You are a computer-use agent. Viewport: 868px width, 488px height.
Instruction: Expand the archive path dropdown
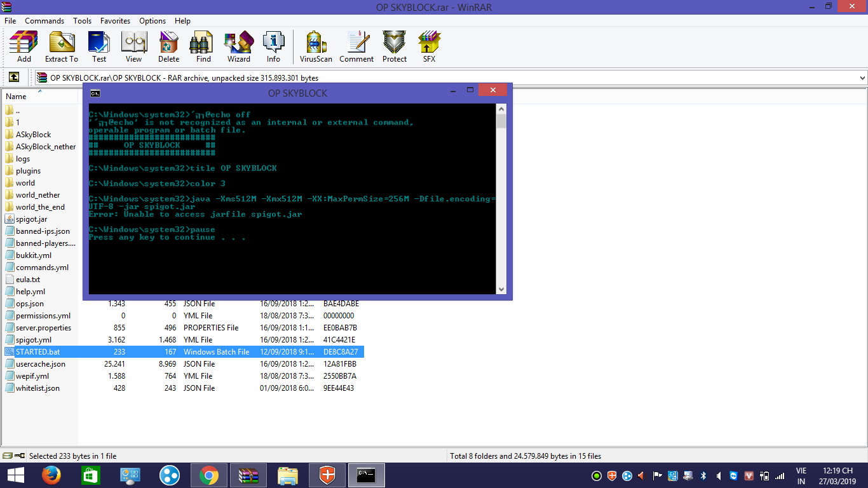pos(862,78)
